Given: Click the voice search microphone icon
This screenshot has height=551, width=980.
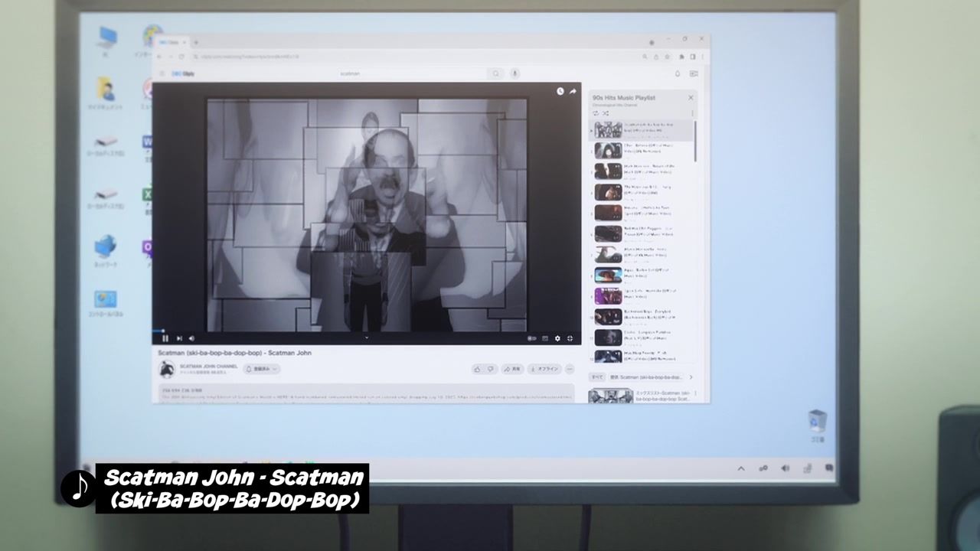Looking at the screenshot, I should (514, 73).
